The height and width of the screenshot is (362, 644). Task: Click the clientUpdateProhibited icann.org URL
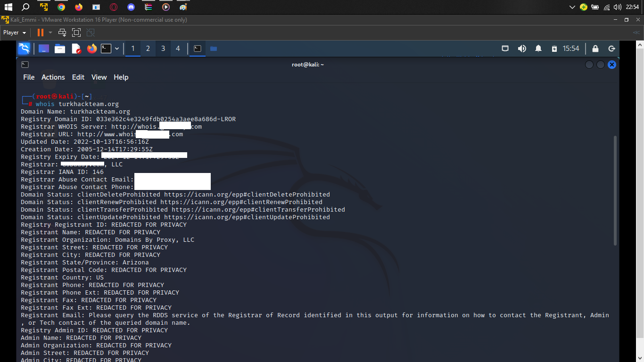pos(247,217)
